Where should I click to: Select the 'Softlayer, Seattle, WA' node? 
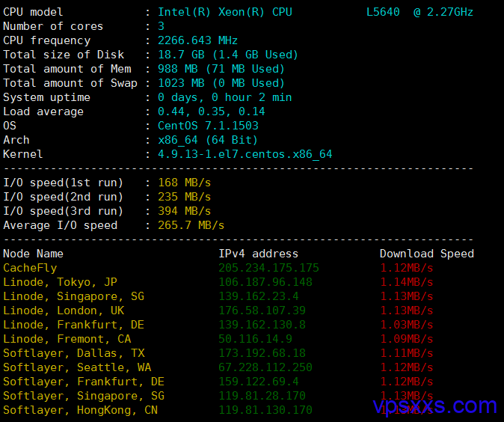pos(77,367)
